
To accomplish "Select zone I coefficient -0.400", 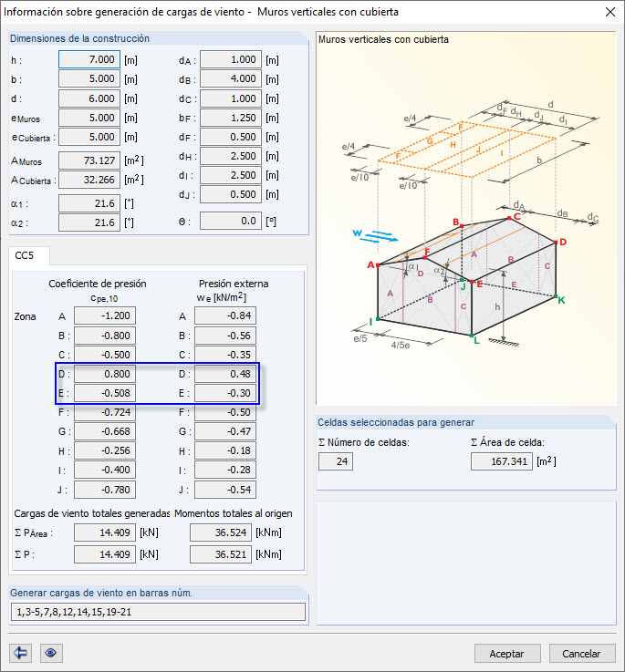I will [x=105, y=470].
